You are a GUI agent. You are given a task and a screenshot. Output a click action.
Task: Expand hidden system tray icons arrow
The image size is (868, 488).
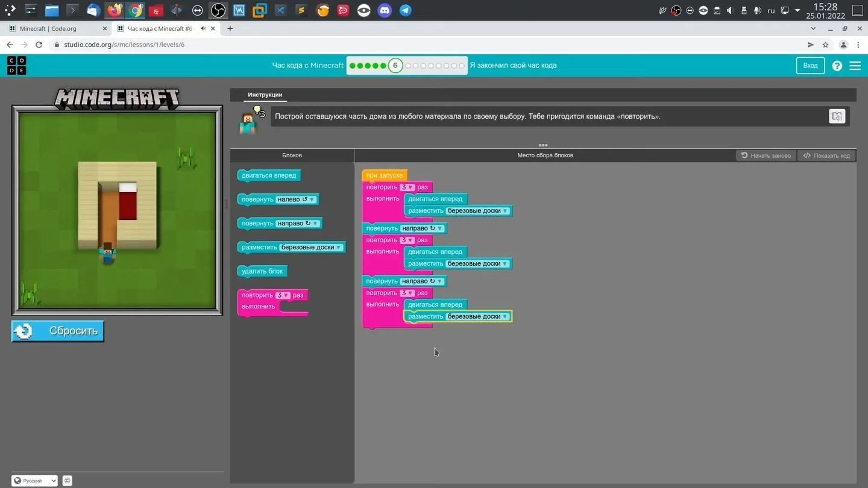coord(797,10)
